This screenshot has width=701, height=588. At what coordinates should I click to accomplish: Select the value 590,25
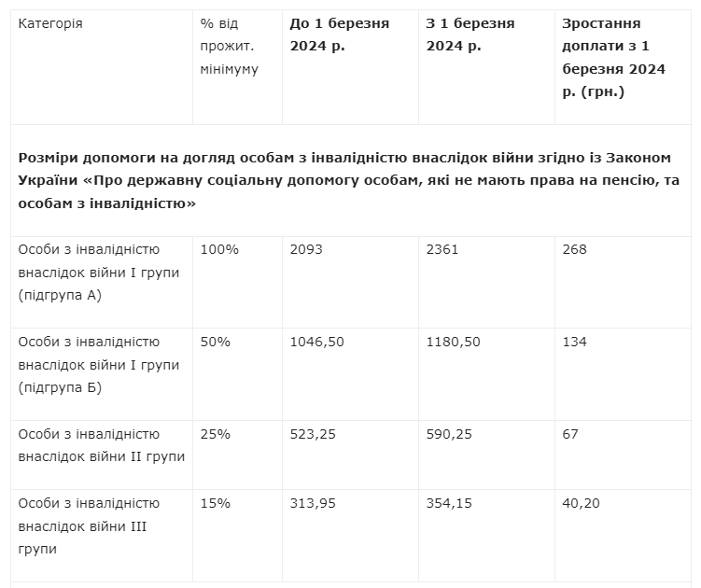click(448, 435)
